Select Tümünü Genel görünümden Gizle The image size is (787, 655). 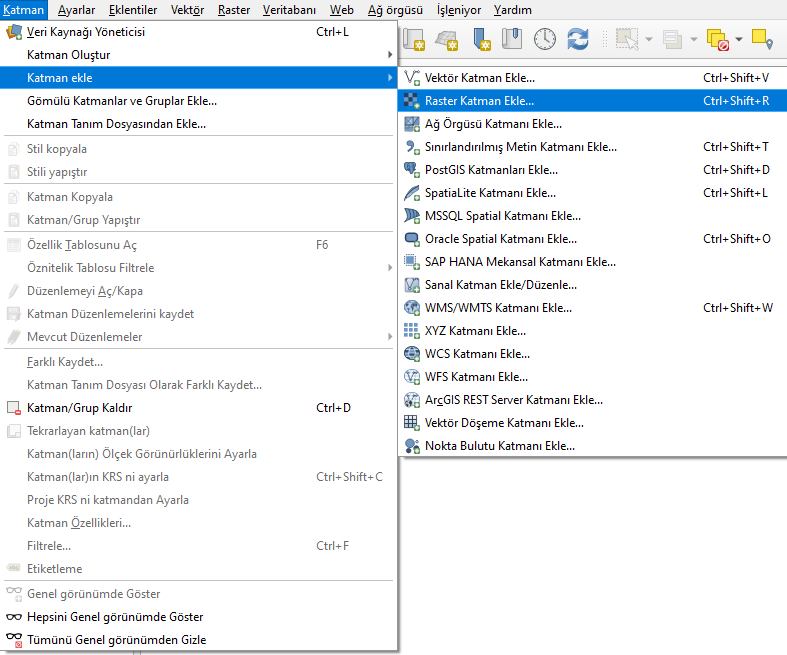pyautogui.click(x=199, y=640)
